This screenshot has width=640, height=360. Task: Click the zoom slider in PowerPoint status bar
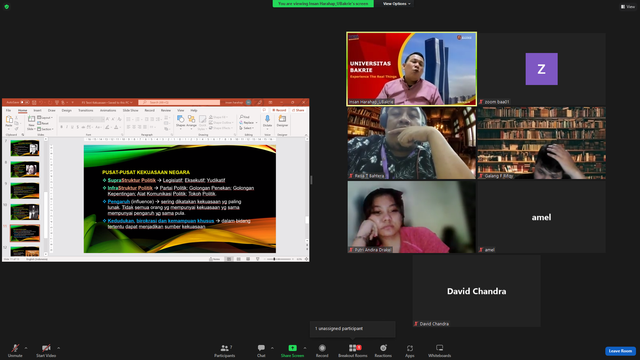pos(280,259)
